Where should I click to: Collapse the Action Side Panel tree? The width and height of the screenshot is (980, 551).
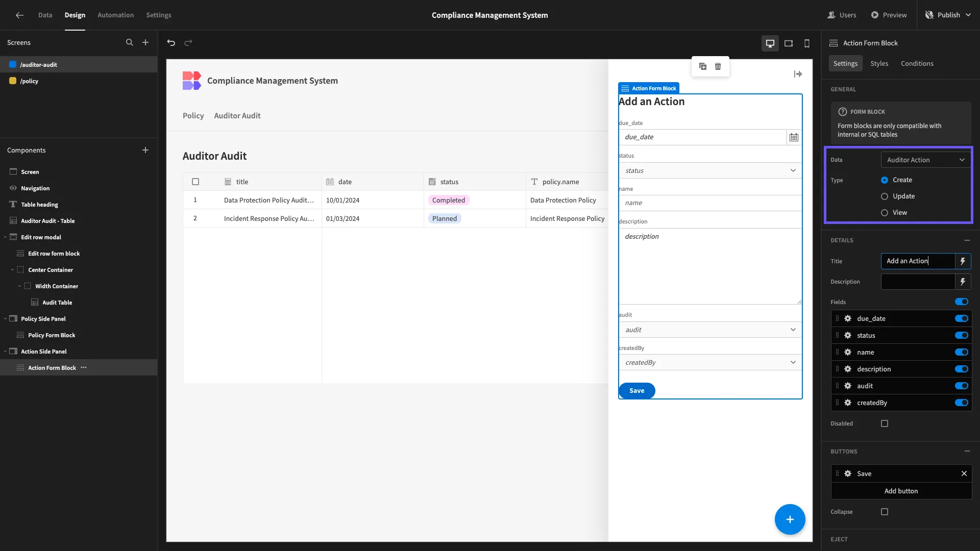click(5, 352)
